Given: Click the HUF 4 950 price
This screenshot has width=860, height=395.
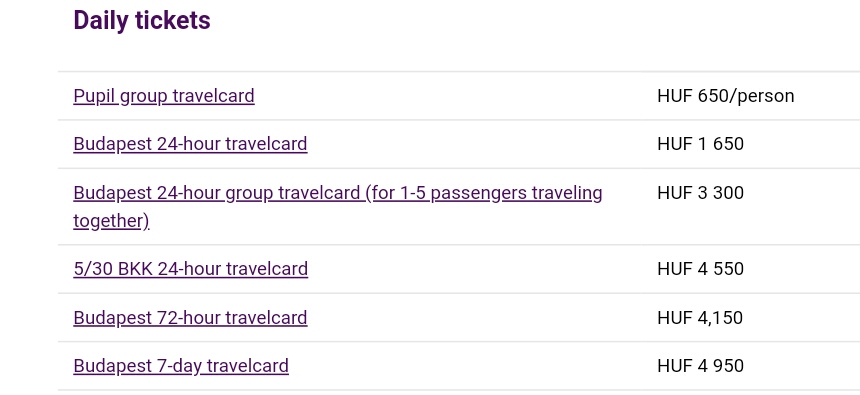Looking at the screenshot, I should (x=700, y=365).
